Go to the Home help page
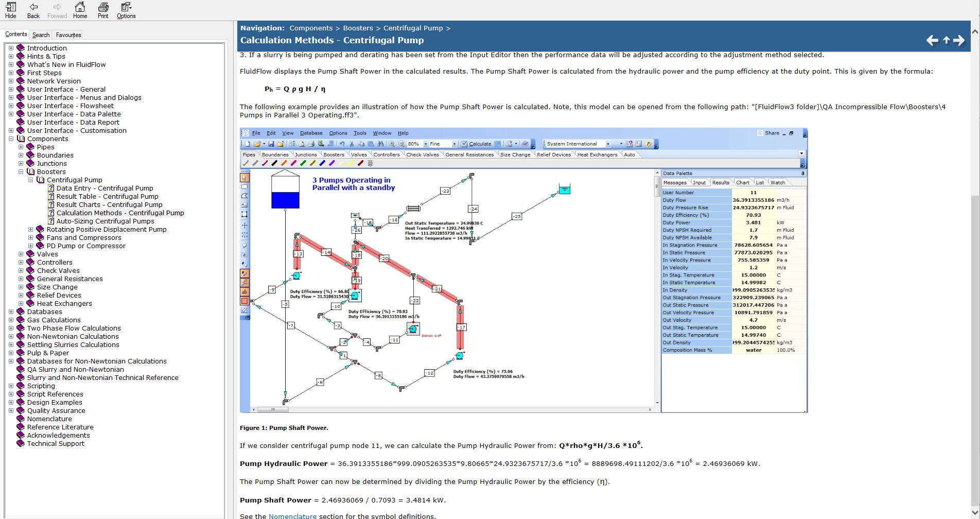The image size is (980, 519). 80,10
